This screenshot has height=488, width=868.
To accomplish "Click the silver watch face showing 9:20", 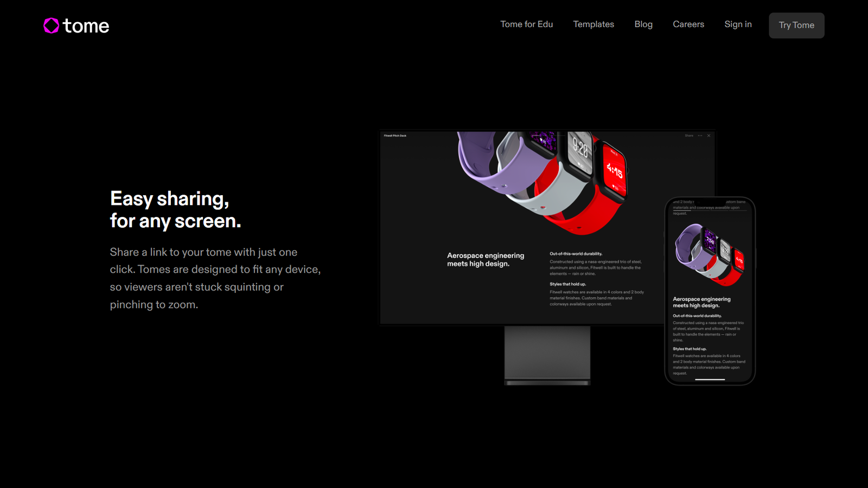I will [580, 149].
